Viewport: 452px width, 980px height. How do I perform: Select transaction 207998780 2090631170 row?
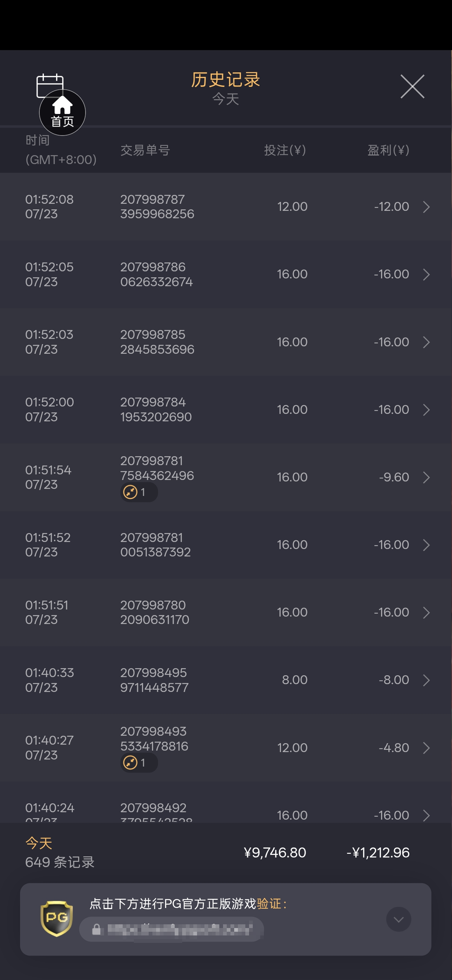226,612
